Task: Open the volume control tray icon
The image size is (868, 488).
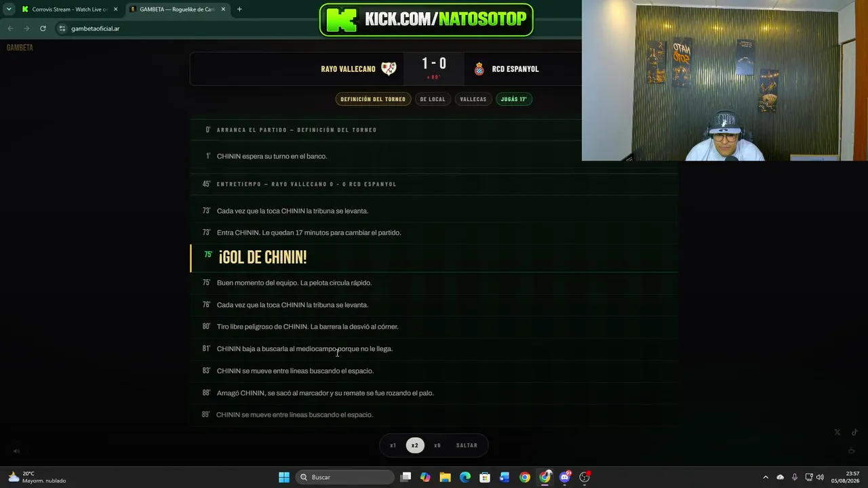Action: click(820, 477)
